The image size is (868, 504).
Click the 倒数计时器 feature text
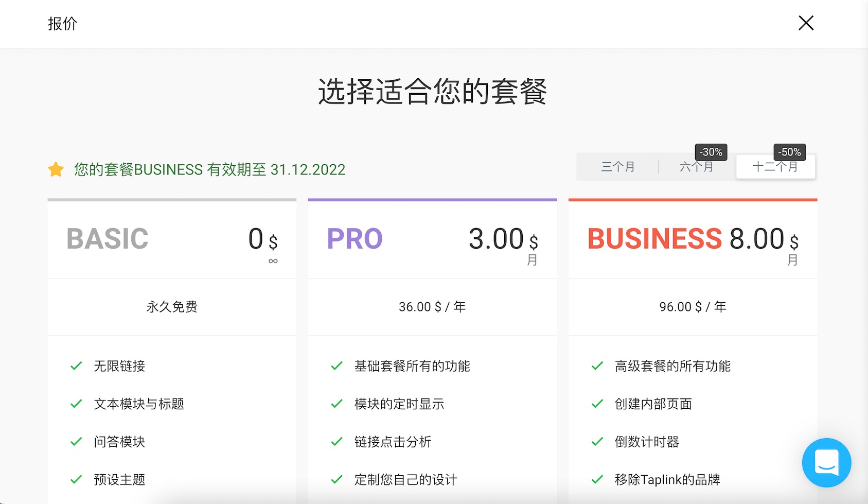(647, 442)
